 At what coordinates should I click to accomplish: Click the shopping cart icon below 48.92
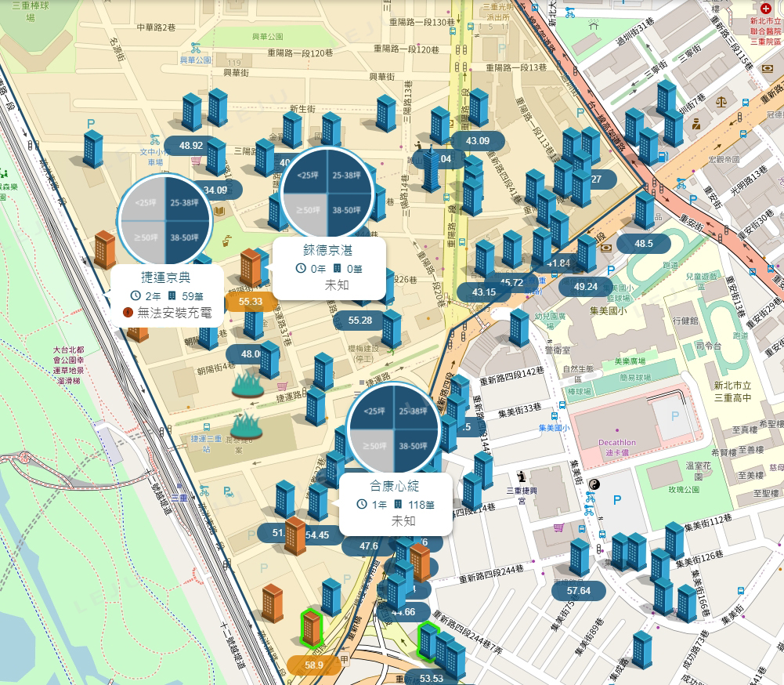click(196, 161)
